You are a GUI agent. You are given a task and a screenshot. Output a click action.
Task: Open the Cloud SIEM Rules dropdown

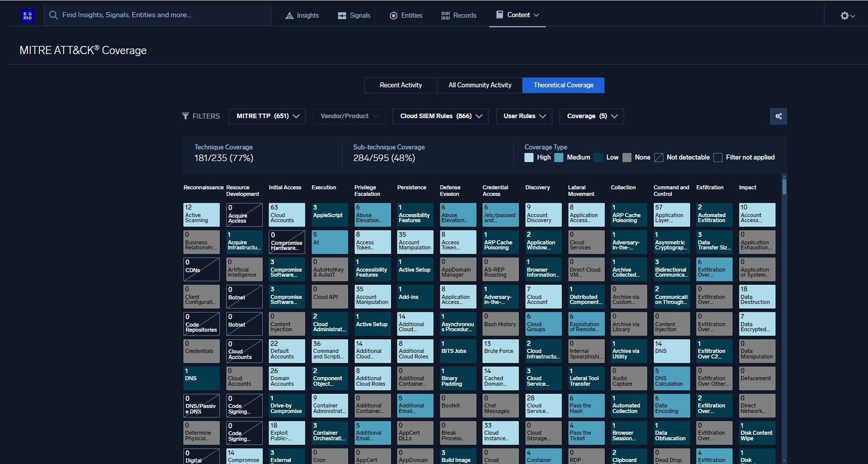pyautogui.click(x=439, y=116)
